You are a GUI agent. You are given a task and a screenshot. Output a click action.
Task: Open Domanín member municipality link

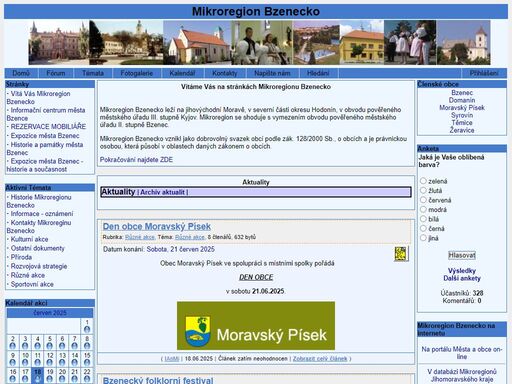[462, 100]
